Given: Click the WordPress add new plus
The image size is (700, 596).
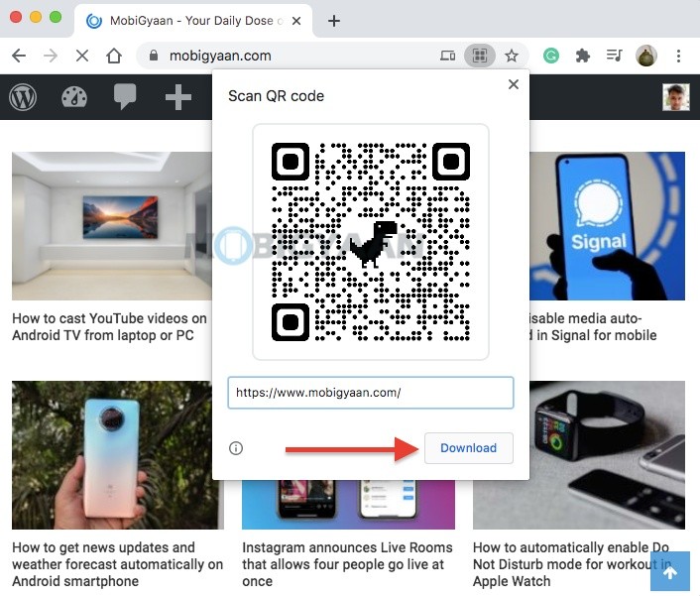Looking at the screenshot, I should [178, 97].
